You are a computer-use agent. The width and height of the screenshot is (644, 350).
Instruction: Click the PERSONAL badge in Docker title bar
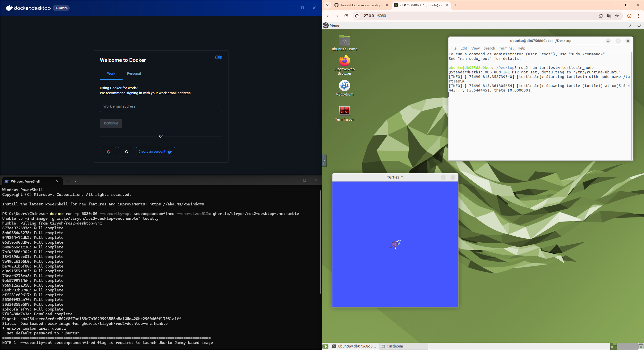pos(61,8)
